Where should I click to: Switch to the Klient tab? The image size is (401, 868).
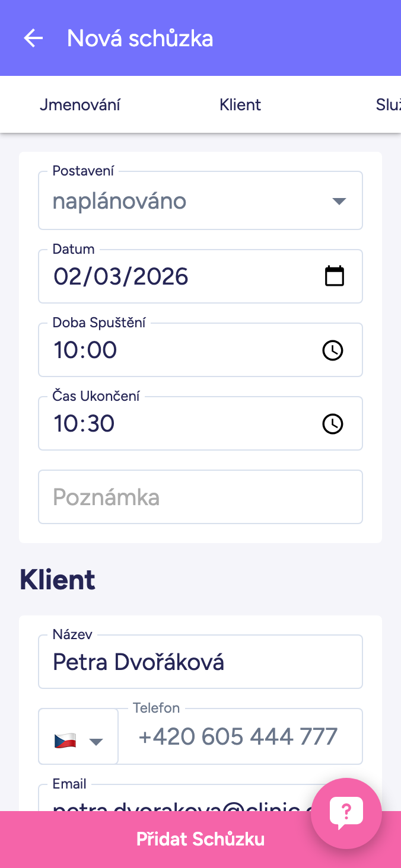(x=240, y=105)
